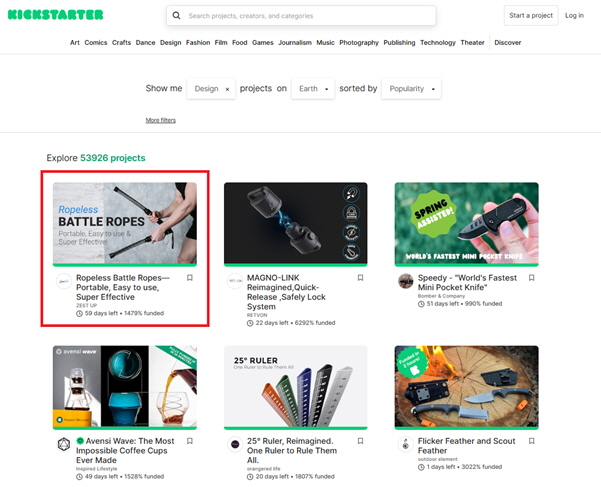Viewport: 601px width, 487px height.
Task: Open the Games category
Action: 263,43
